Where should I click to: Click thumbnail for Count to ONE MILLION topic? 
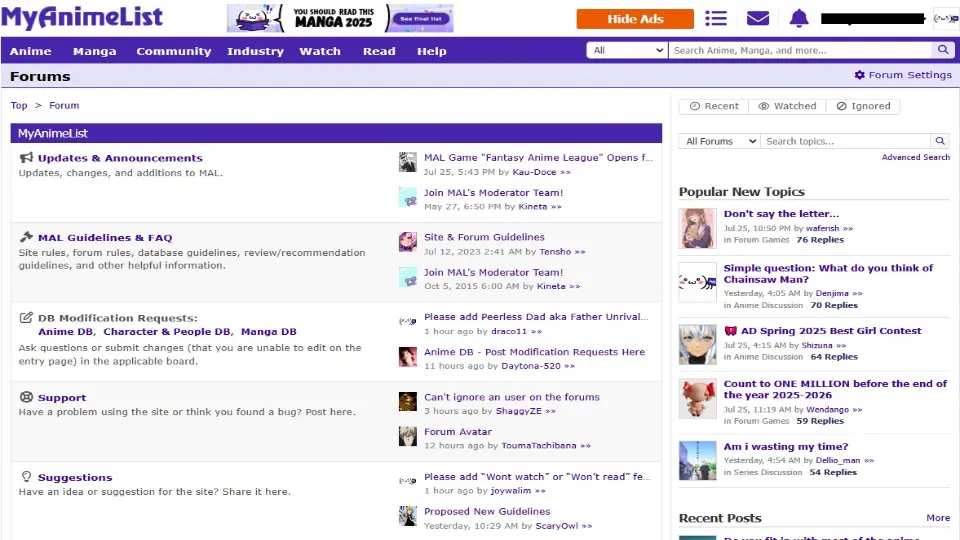pyautogui.click(x=697, y=399)
